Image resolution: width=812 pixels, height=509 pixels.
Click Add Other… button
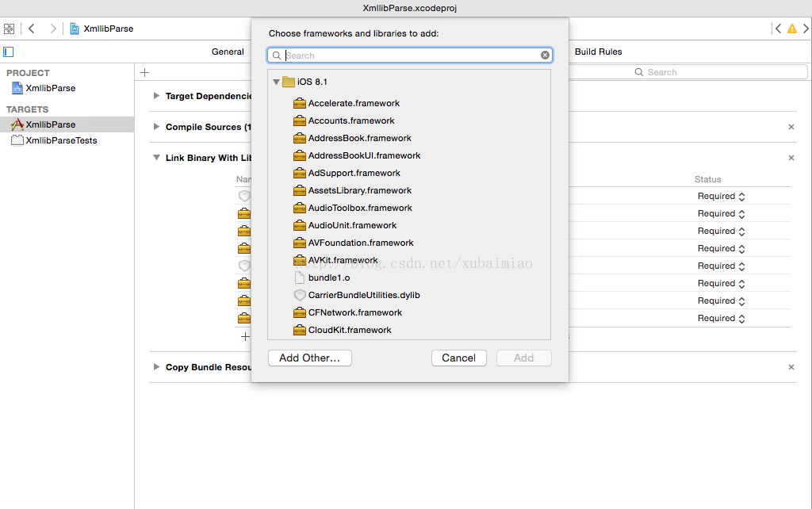(x=310, y=358)
